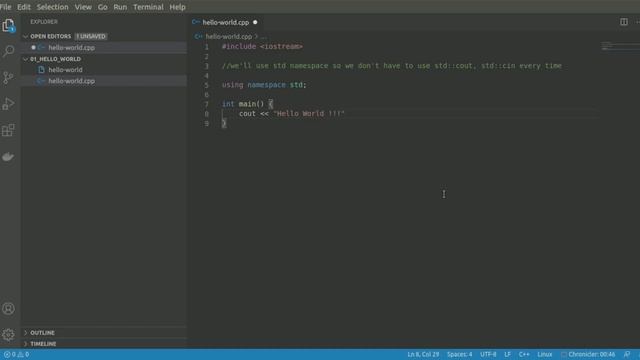Viewport: 640px width, 360px height.
Task: Select the hello-world.cpp editor tab
Action: [x=225, y=22]
